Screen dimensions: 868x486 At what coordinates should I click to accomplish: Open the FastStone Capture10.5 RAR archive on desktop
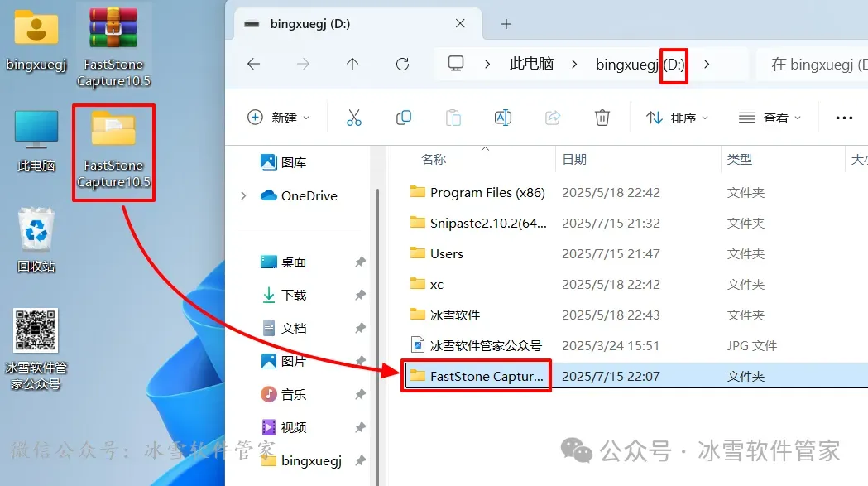(x=113, y=47)
